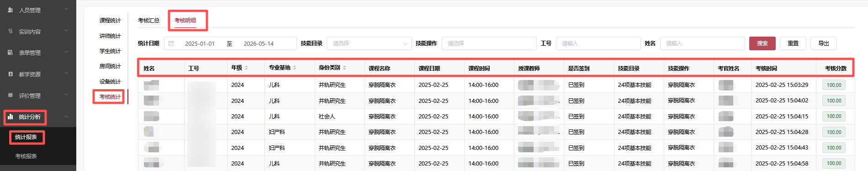This screenshot has height=171, width=868.
Task: Click the 教学资源 sidebar icon
Action: 11,74
